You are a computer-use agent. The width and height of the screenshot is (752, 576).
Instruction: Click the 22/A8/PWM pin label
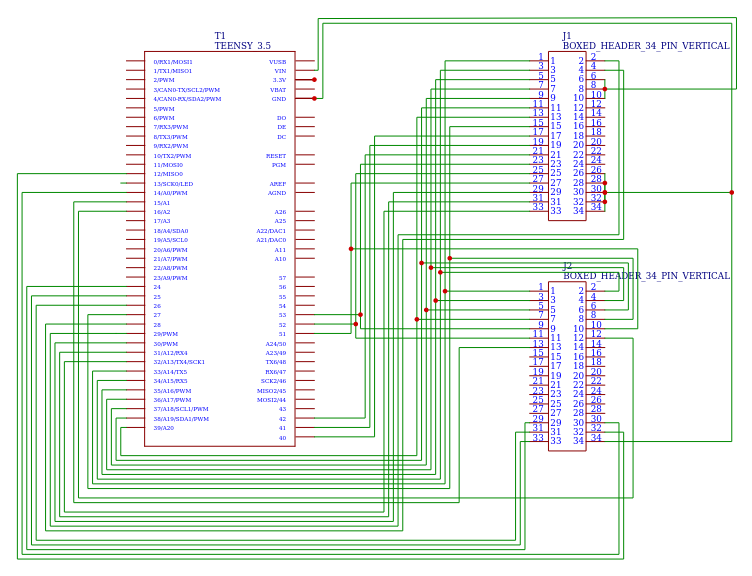click(x=170, y=268)
